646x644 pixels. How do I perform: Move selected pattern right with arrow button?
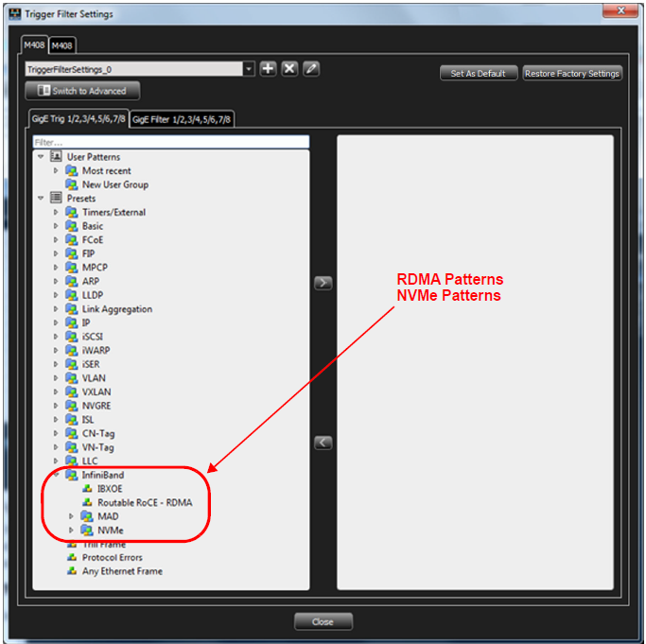point(323,283)
